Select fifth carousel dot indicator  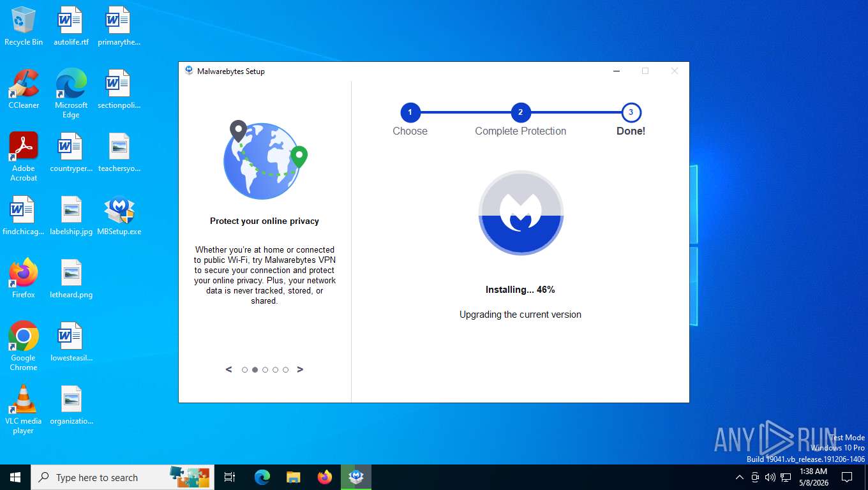pyautogui.click(x=285, y=369)
